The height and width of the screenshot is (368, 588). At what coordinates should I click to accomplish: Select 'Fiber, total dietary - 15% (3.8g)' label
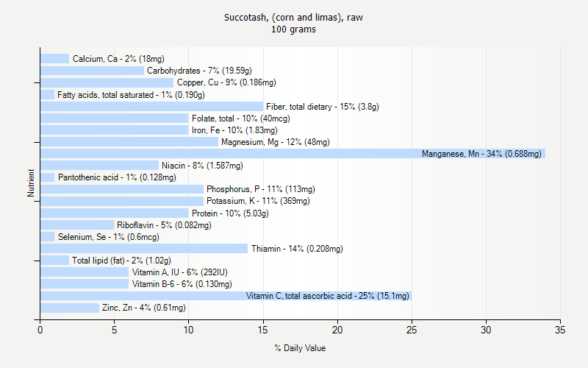[x=323, y=107]
